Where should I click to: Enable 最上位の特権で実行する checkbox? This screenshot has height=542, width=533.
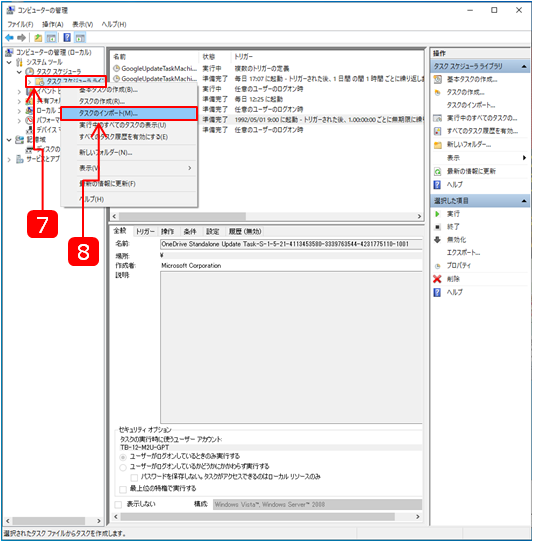tap(122, 489)
